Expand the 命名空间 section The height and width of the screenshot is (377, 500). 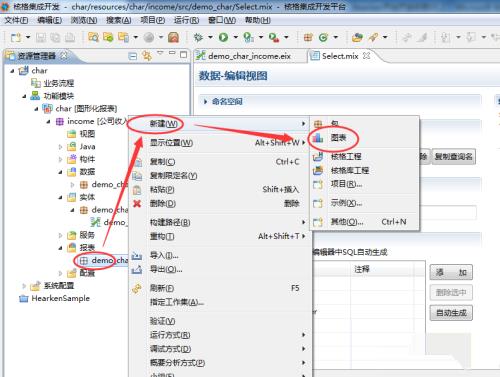205,101
